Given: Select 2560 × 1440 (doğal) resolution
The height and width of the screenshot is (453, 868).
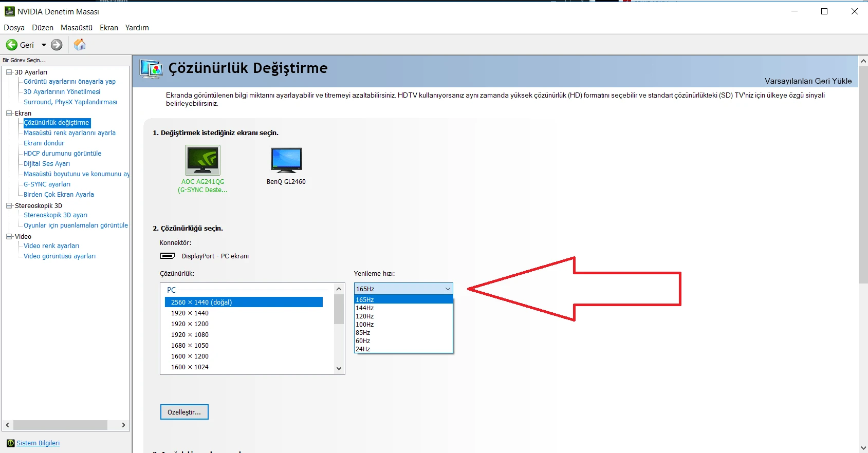Looking at the screenshot, I should [x=244, y=302].
